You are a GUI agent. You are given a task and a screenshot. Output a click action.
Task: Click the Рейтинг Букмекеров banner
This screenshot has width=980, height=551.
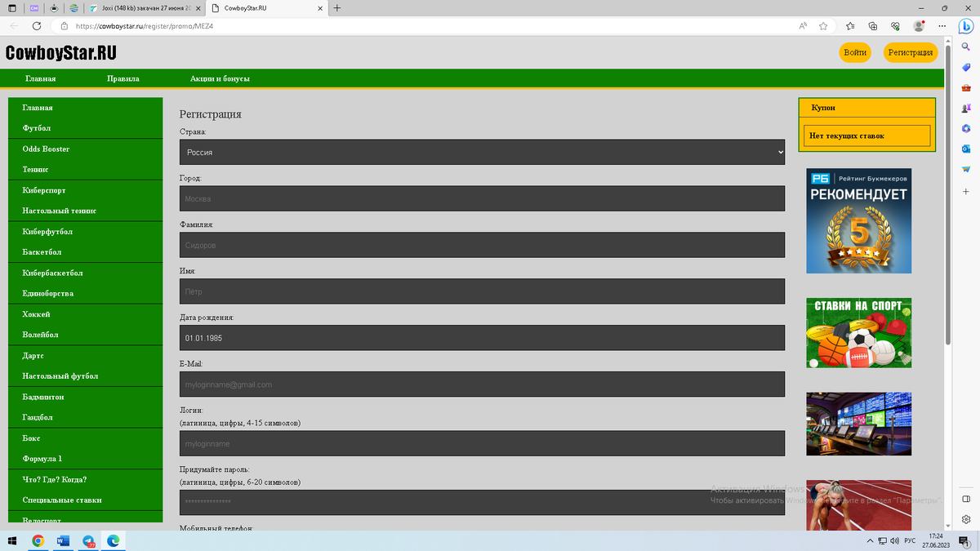tap(858, 221)
